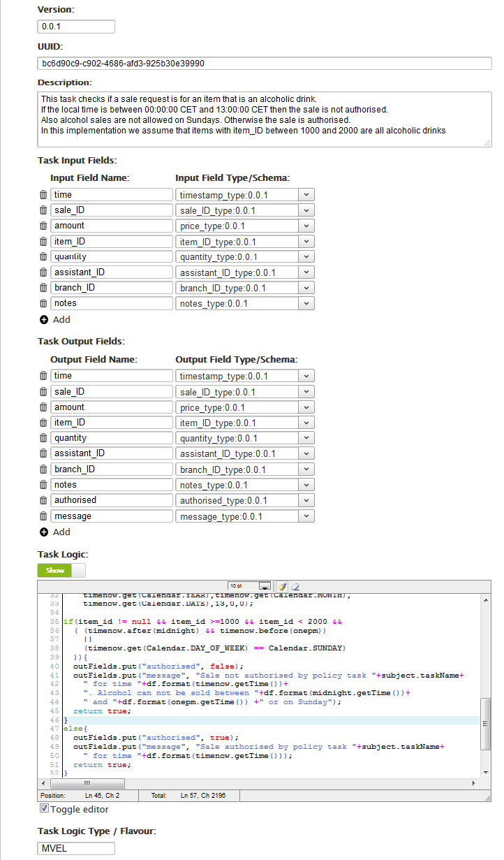Screen dimensions: 504x860
Task: Click the 'else{' code line 47
Action: [x=75, y=729]
